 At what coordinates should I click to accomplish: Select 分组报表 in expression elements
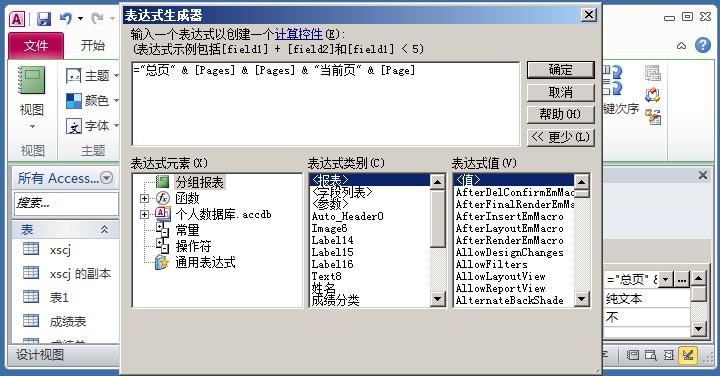point(199,182)
